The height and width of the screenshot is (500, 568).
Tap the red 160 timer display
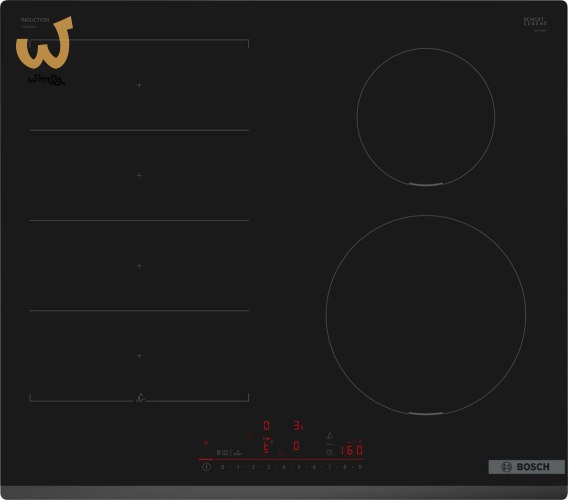pos(351,450)
